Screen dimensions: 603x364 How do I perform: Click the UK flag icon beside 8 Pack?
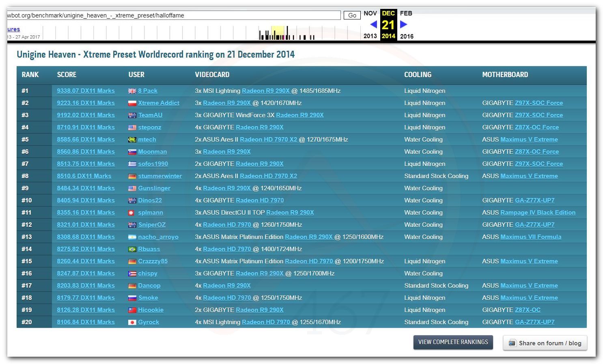[x=132, y=91]
